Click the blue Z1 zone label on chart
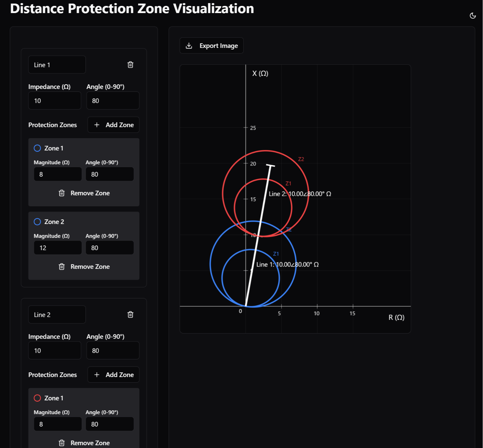 click(x=276, y=254)
